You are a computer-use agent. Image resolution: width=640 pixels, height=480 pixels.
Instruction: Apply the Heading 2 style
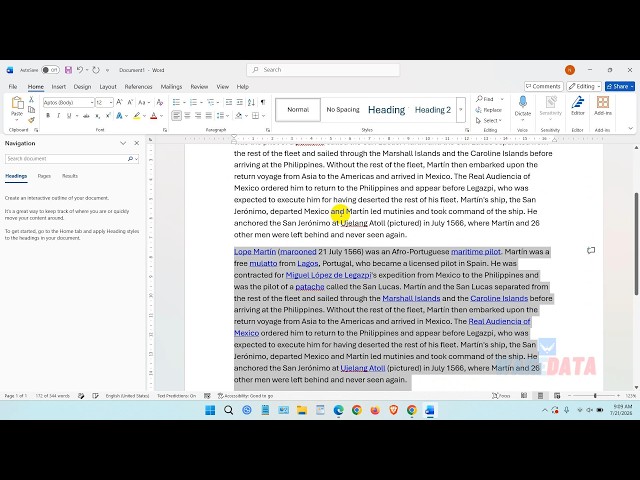(x=433, y=110)
